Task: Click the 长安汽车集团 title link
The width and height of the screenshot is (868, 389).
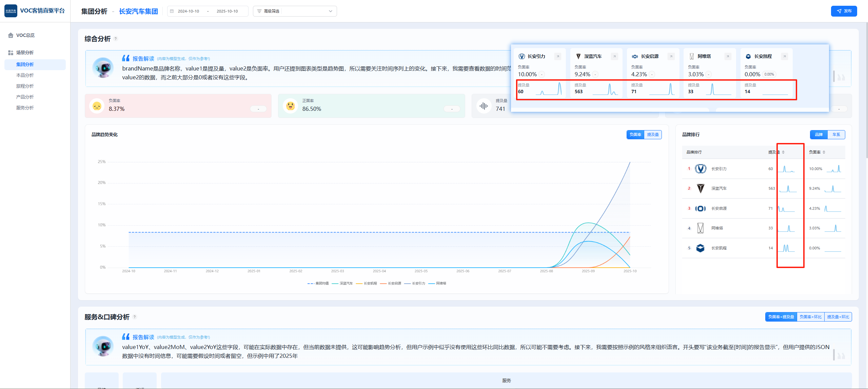Action: pyautogui.click(x=138, y=12)
